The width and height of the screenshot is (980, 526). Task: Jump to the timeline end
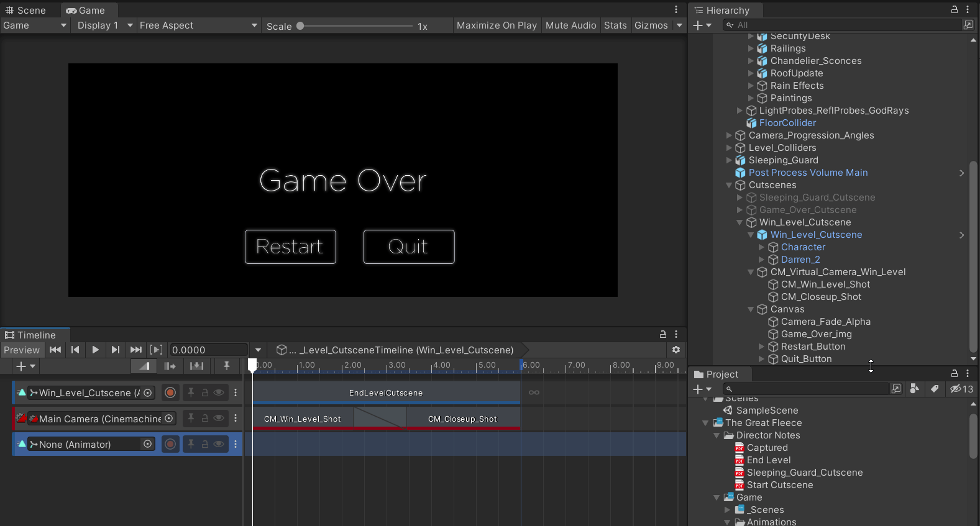(x=136, y=350)
